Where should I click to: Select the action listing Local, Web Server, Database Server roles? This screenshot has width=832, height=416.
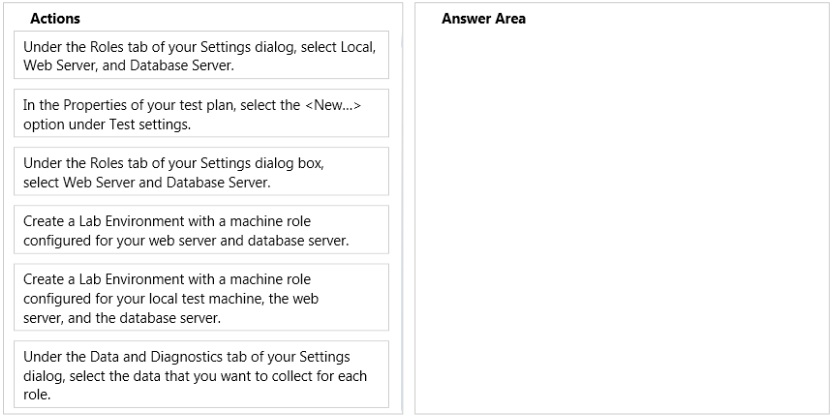[x=201, y=55]
